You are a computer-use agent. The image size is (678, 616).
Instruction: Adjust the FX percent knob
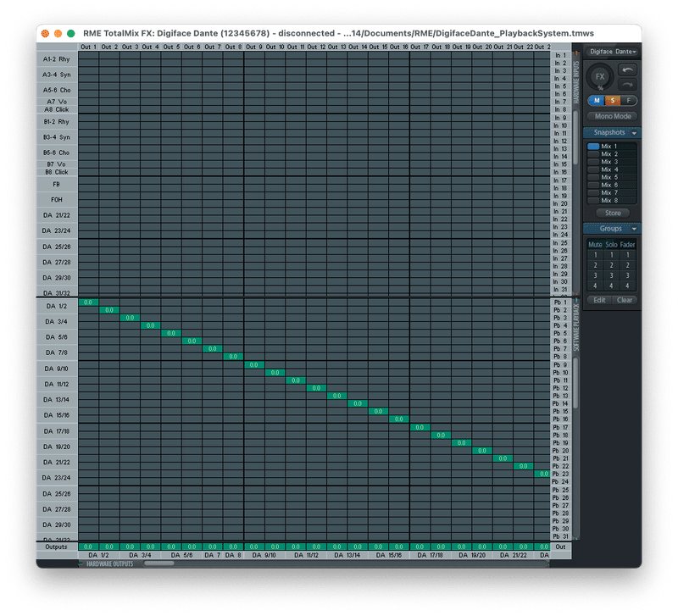tap(600, 77)
